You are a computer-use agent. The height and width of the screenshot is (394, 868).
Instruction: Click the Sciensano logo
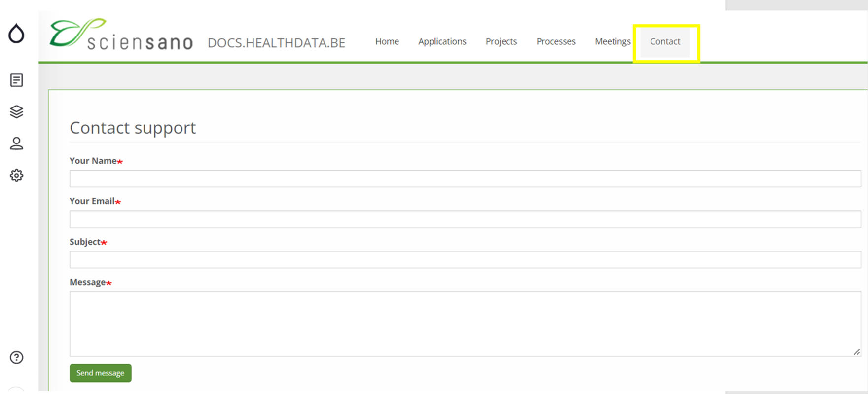tap(121, 35)
